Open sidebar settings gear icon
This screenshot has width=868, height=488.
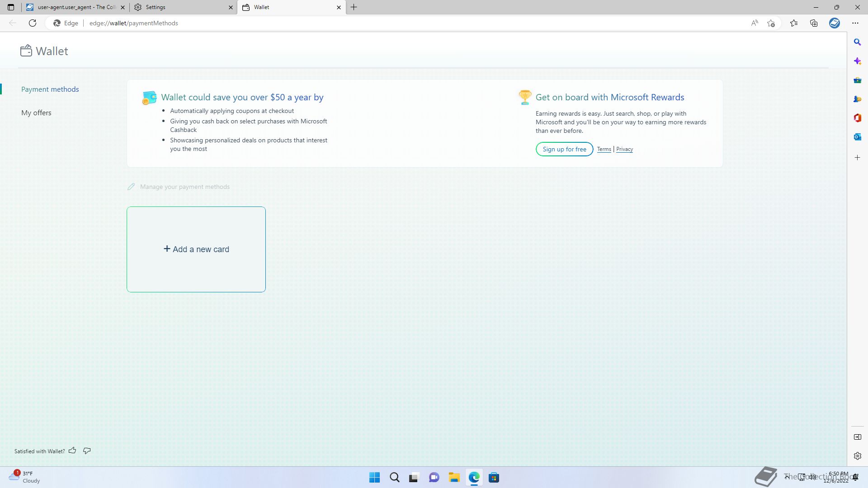pos(858,456)
